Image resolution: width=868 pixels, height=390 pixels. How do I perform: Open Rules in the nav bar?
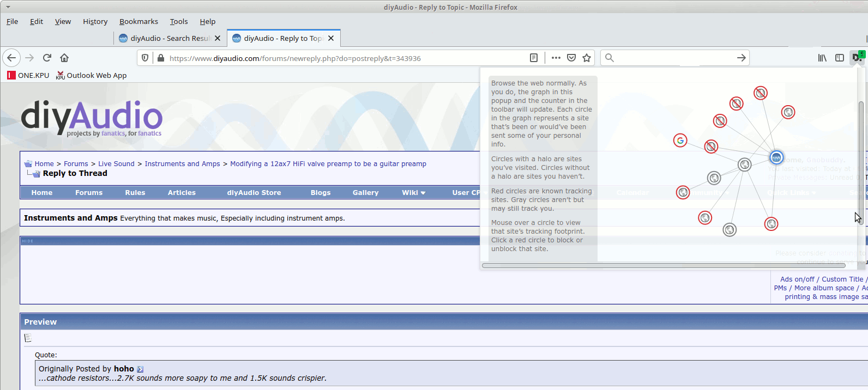[x=135, y=193]
